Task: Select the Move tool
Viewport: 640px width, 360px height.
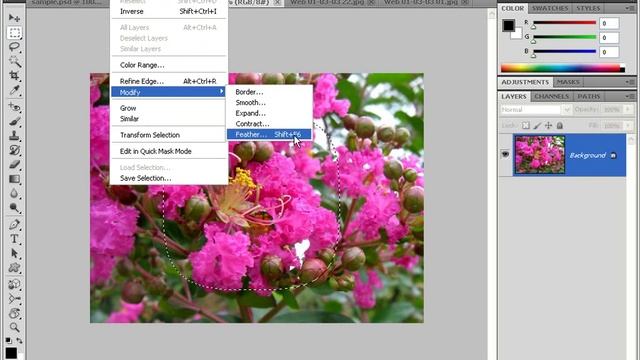Action: [14, 18]
